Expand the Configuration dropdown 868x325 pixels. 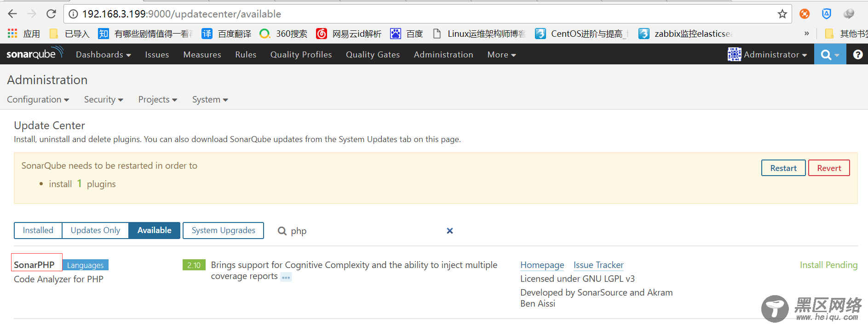tap(38, 99)
